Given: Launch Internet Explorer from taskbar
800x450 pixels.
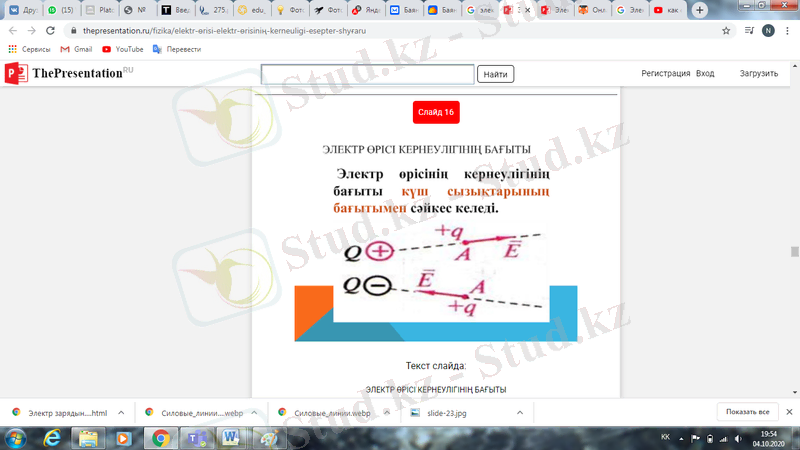Looking at the screenshot, I should coord(52,439).
